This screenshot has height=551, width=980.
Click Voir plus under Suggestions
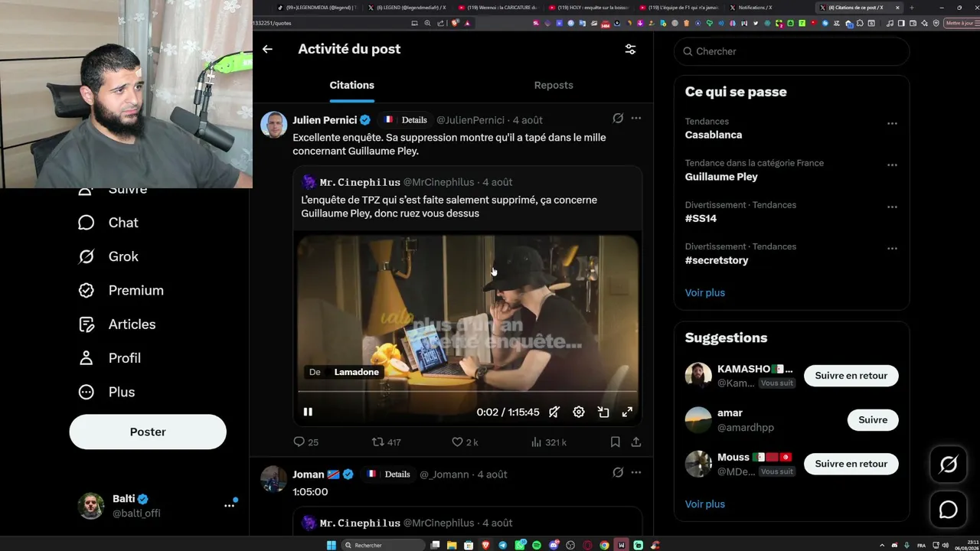pyautogui.click(x=705, y=504)
